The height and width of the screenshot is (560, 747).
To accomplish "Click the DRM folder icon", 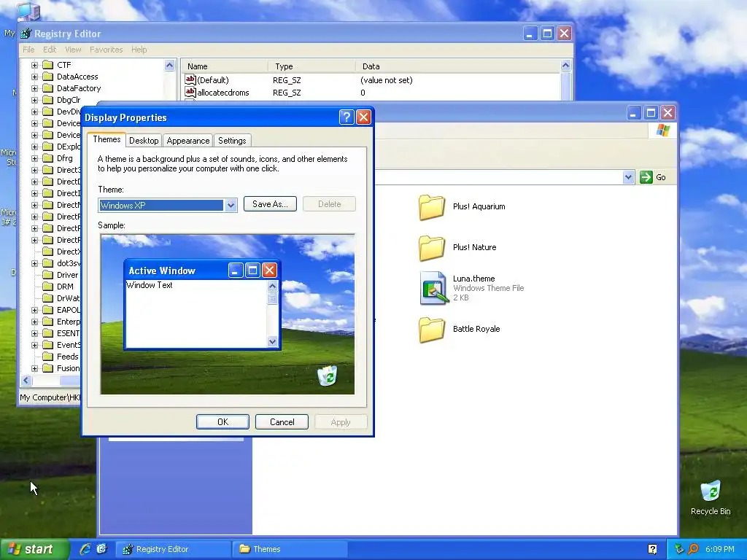I will [47, 286].
